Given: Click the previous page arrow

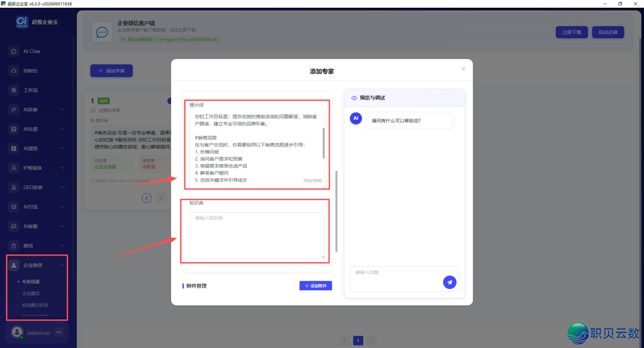Looking at the screenshot, I should [345, 341].
